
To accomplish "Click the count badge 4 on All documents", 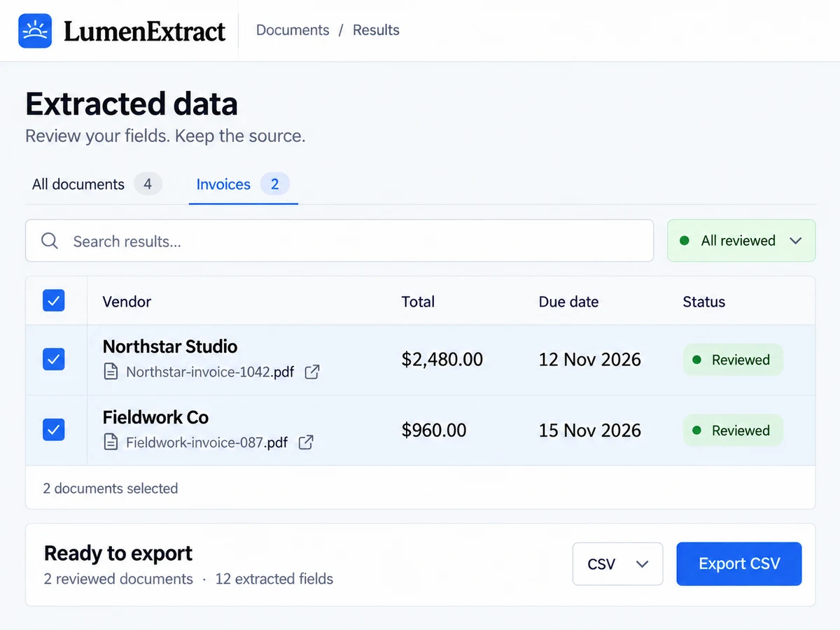I will point(148,184).
